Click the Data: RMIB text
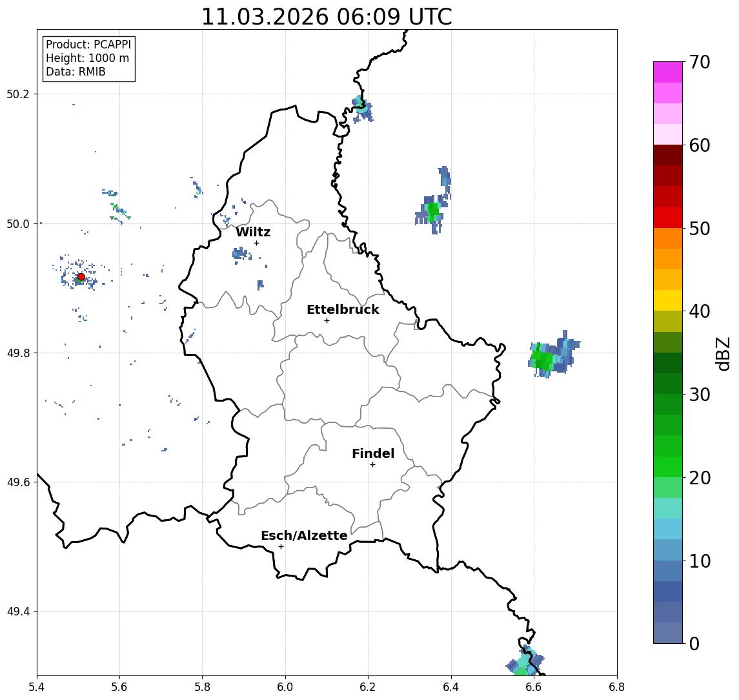Viewport: 739px width, 700px height. click(76, 72)
